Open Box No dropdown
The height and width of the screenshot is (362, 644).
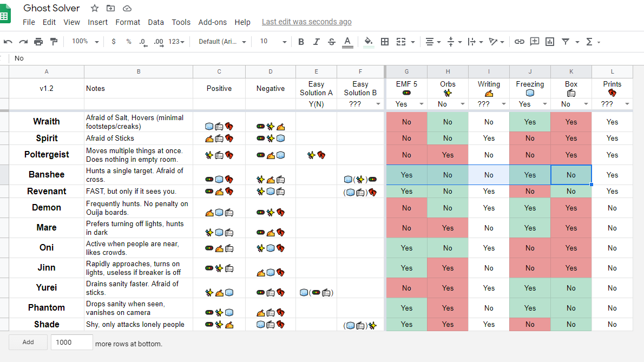click(586, 104)
